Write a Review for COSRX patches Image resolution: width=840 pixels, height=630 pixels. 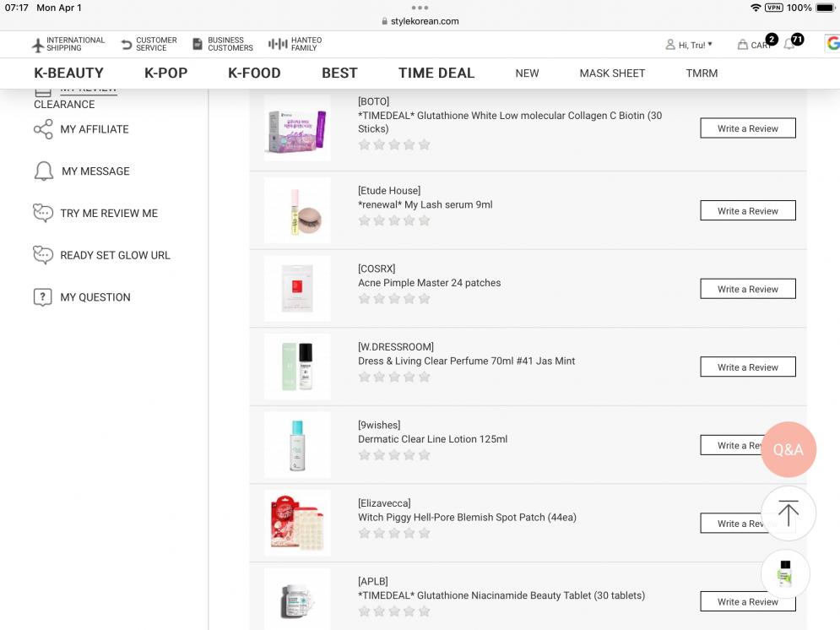coord(747,289)
